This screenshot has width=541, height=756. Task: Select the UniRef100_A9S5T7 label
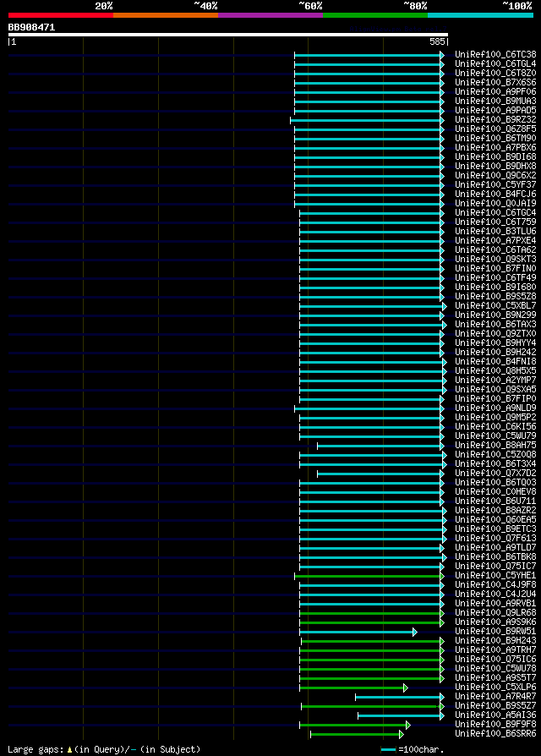[495, 677]
